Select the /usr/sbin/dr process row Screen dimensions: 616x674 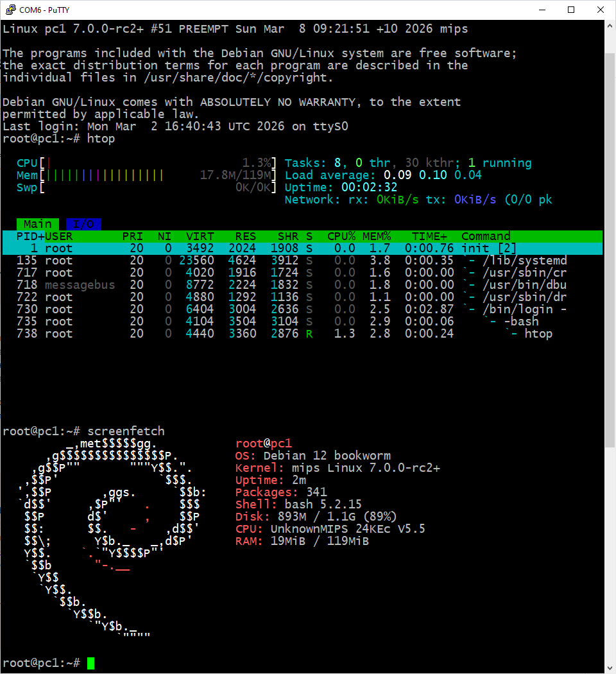302,297
